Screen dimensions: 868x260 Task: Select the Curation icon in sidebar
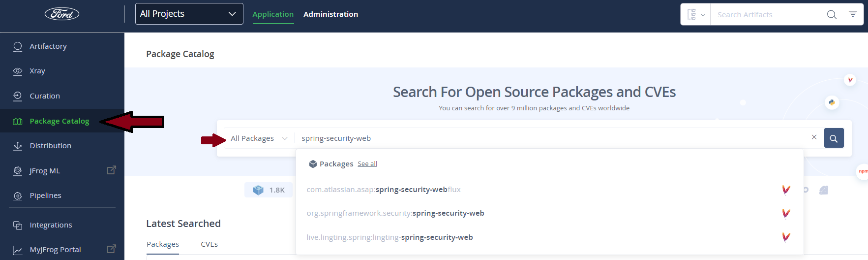click(x=18, y=96)
